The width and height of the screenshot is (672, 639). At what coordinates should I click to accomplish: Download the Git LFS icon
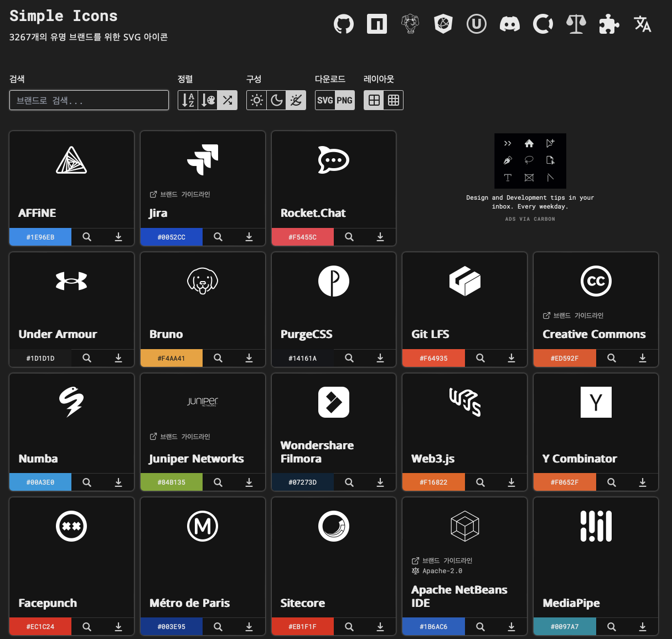coord(511,358)
